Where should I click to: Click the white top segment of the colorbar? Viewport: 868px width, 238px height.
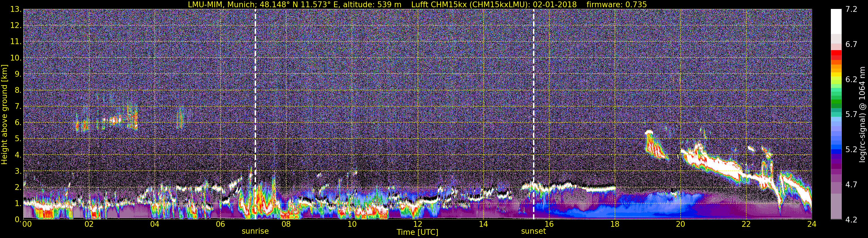(x=836, y=22)
